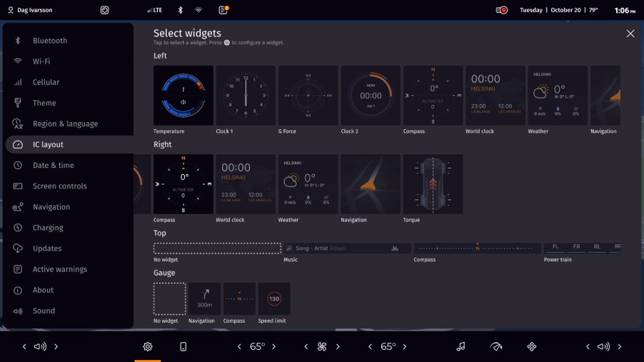Tap the camera icon next to Dag Ivarsson
The height and width of the screenshot is (362, 644).
[104, 10]
